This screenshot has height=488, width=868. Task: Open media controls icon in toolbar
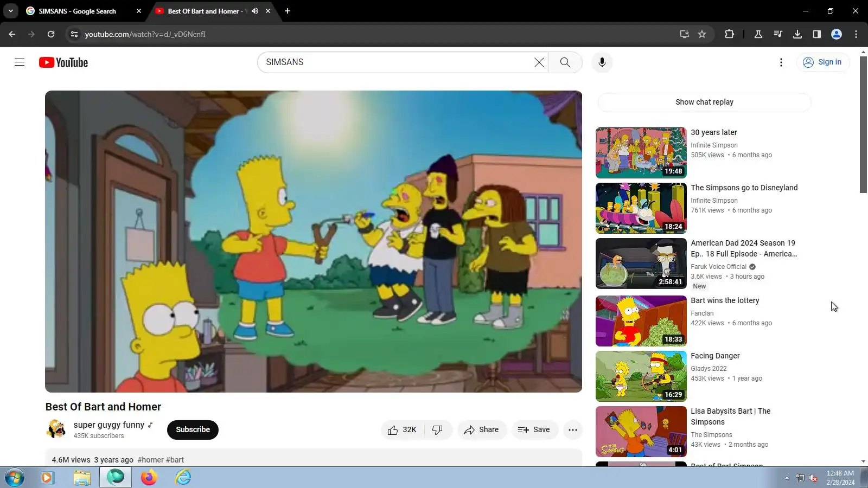778,34
